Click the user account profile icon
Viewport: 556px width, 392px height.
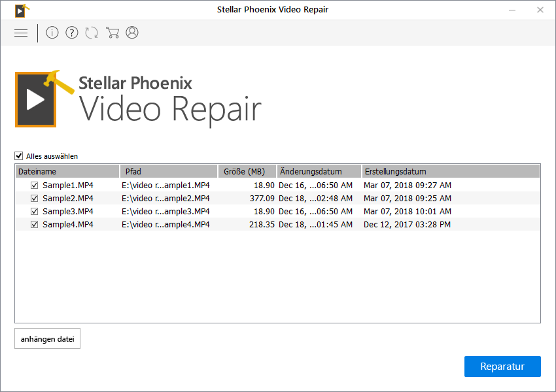[x=132, y=33]
